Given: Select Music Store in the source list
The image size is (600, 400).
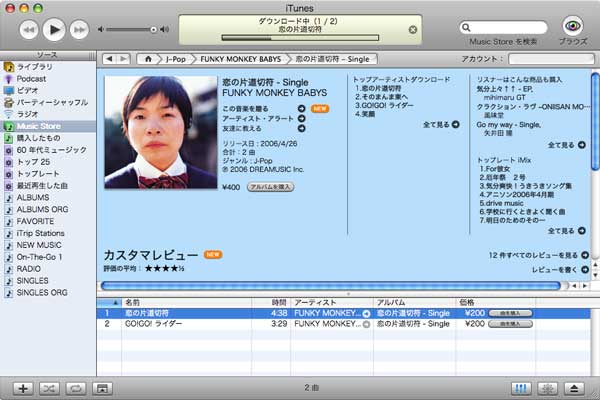Looking at the screenshot, I should tap(48, 126).
